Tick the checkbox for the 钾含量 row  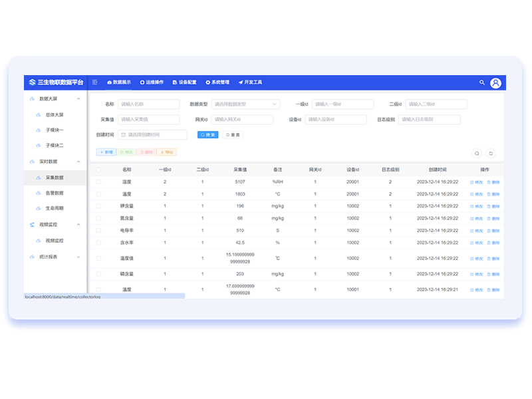[x=98, y=206]
